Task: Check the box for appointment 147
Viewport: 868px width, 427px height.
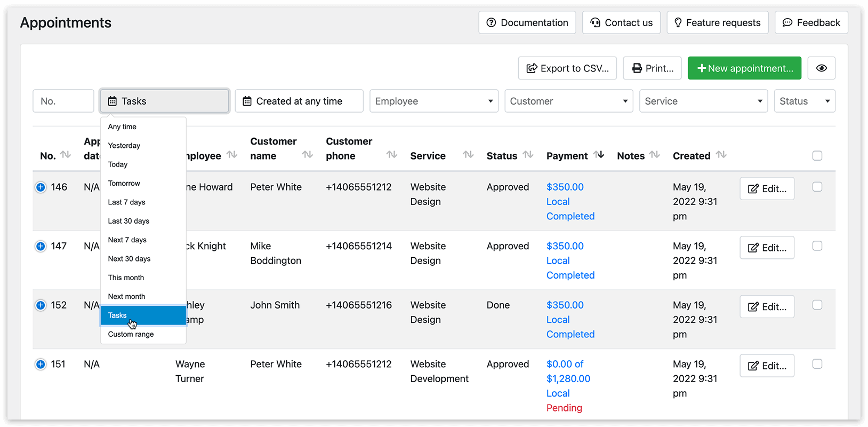Action: pos(817,246)
